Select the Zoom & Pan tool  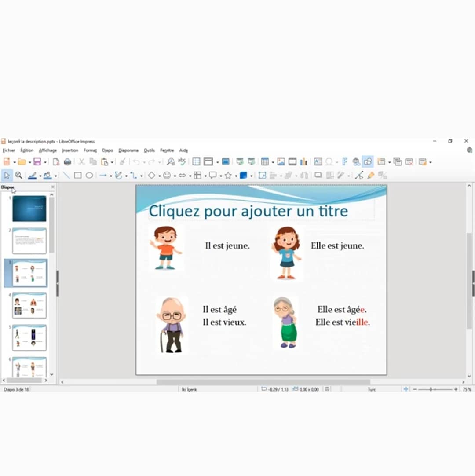[x=18, y=175]
